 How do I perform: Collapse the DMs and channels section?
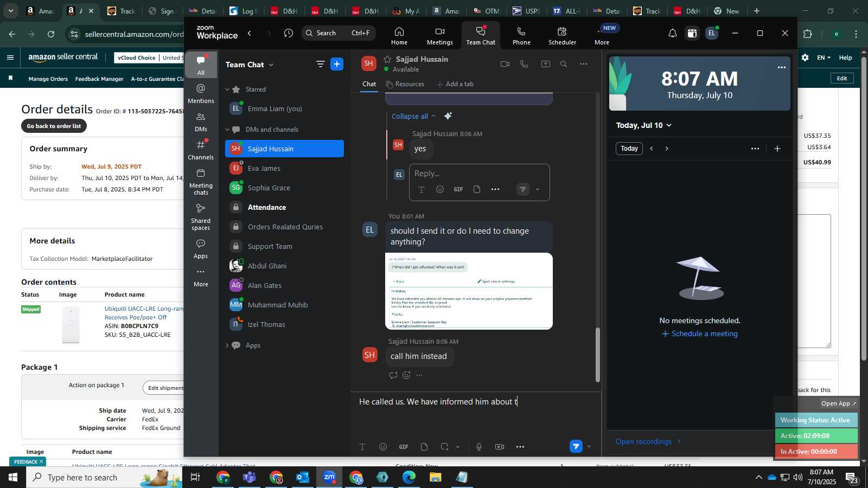227,130
